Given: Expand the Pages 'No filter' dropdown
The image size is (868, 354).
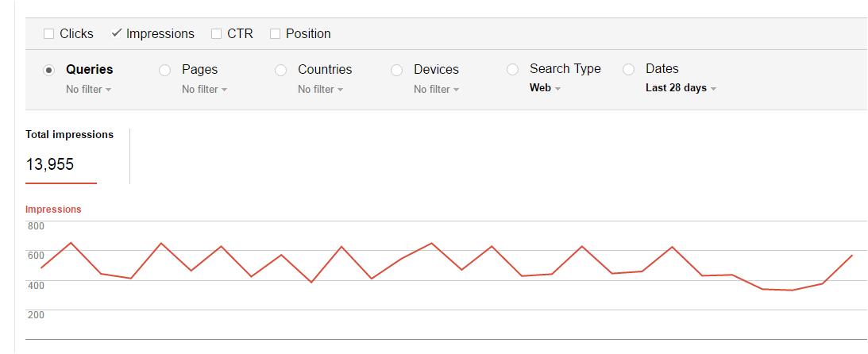Looking at the screenshot, I should (204, 90).
